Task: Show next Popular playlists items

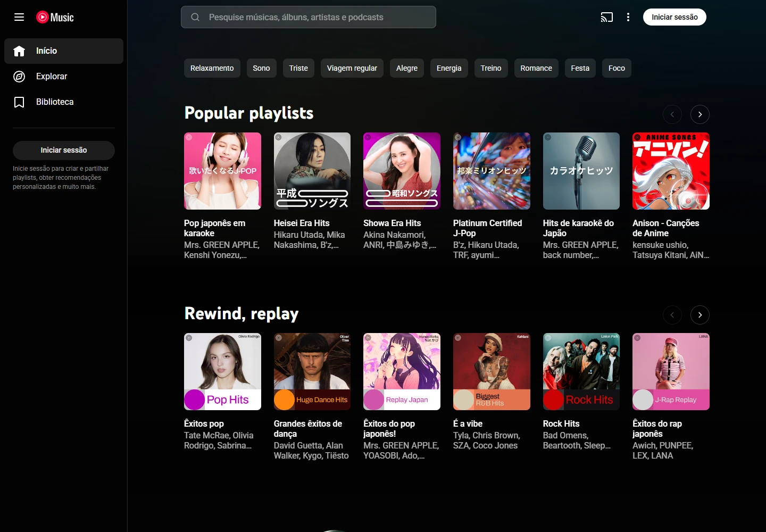Action: (700, 114)
